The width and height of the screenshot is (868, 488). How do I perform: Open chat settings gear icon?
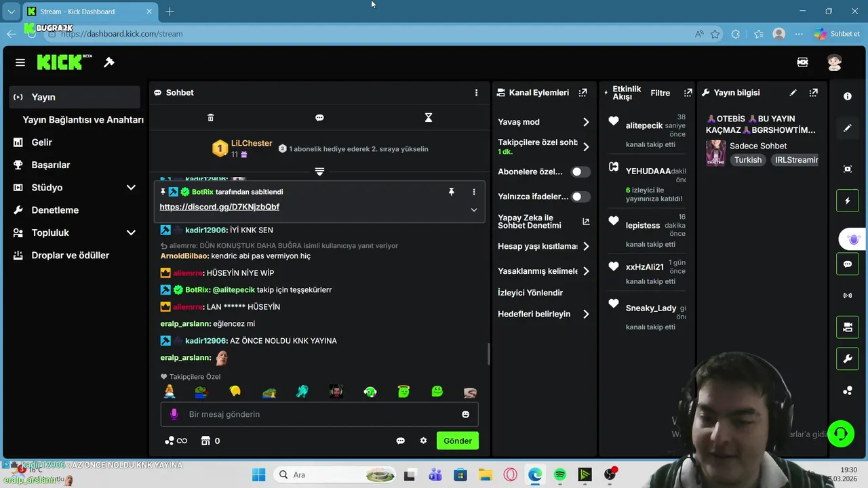pos(423,441)
